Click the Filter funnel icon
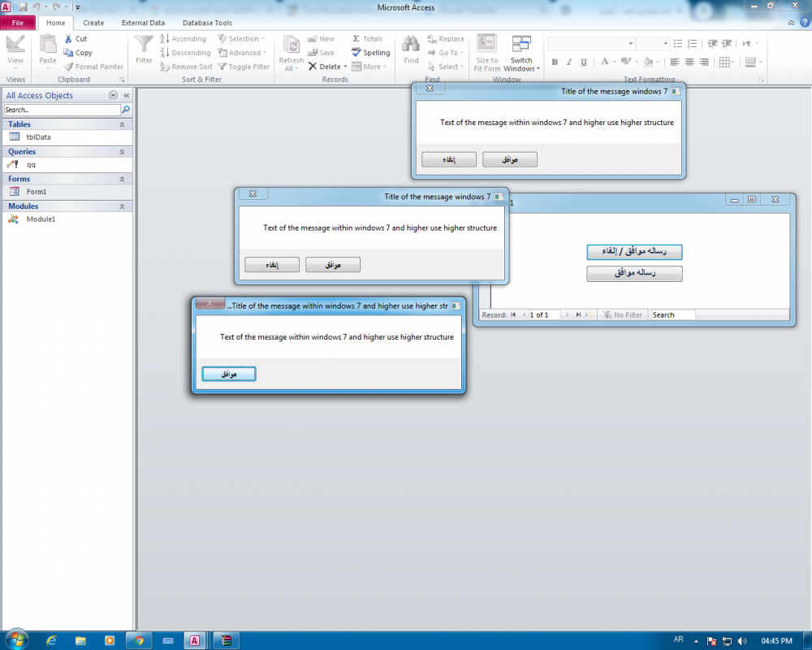 (144, 45)
